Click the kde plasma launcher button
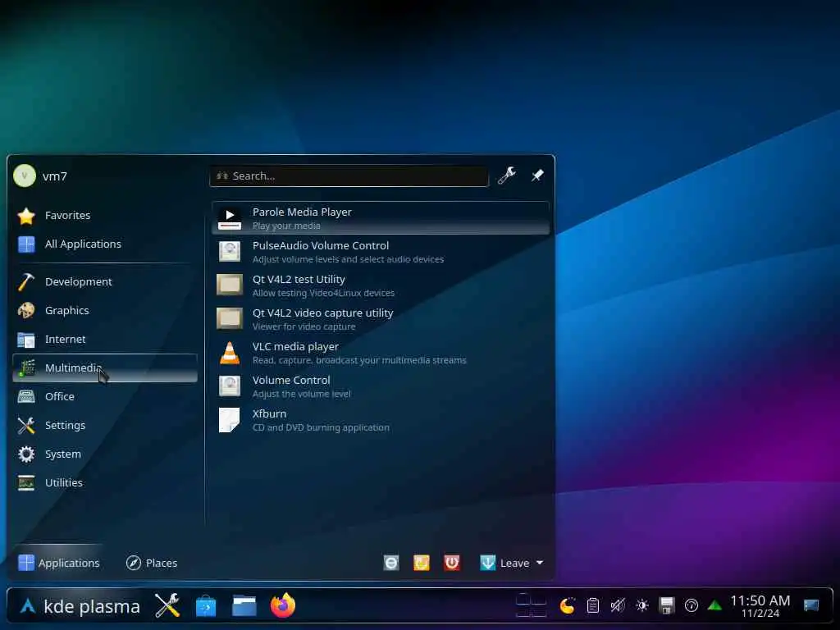 80,606
